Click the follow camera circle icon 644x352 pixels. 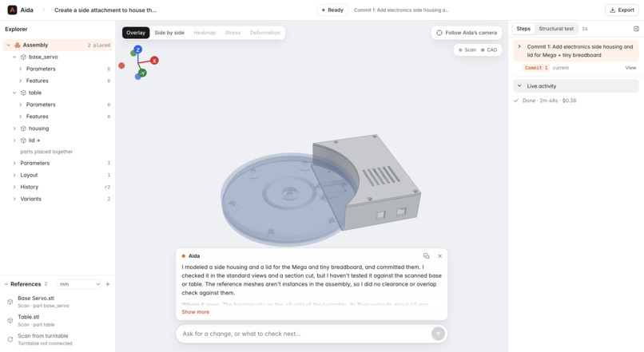click(x=439, y=33)
